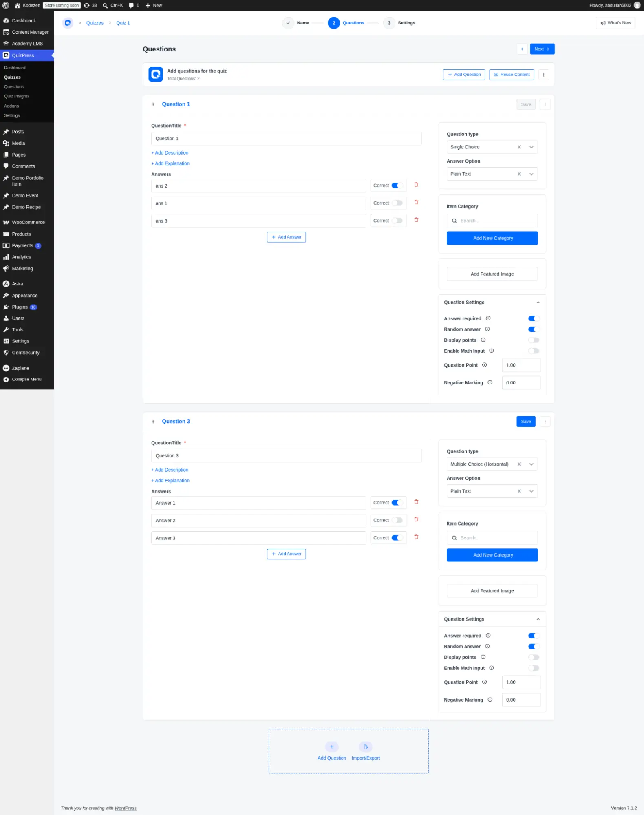Click Add New Category in Question 1
The image size is (644, 815).
492,238
